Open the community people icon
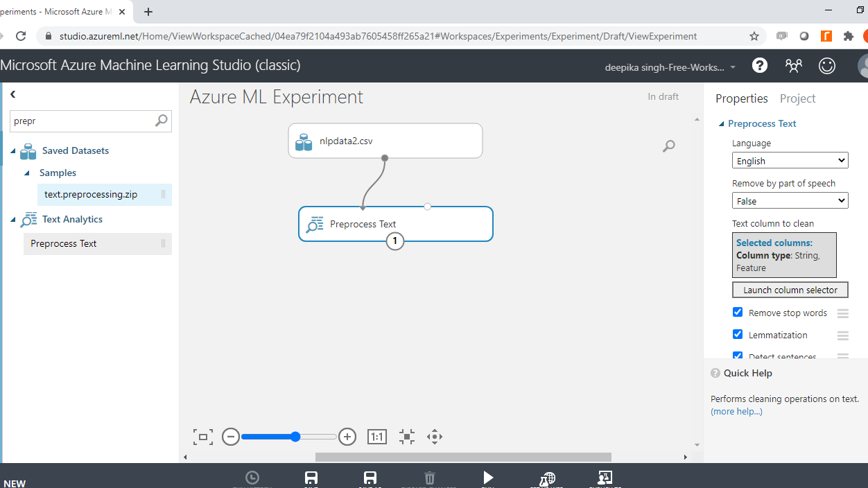The image size is (868, 488). [x=793, y=65]
